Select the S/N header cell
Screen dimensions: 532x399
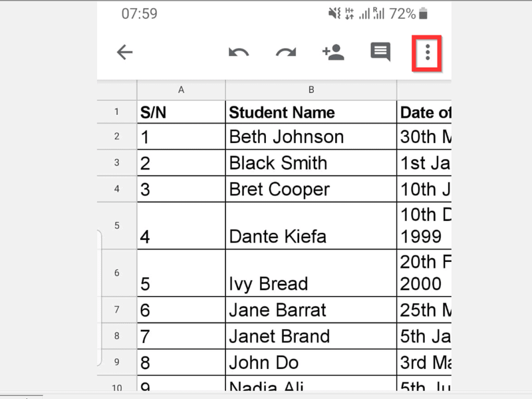point(181,112)
